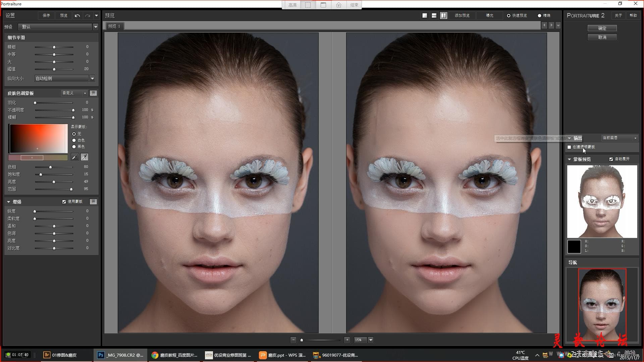
Task: Switch to Chrome 磨皮教程 taskbar item
Action: [x=174, y=355]
